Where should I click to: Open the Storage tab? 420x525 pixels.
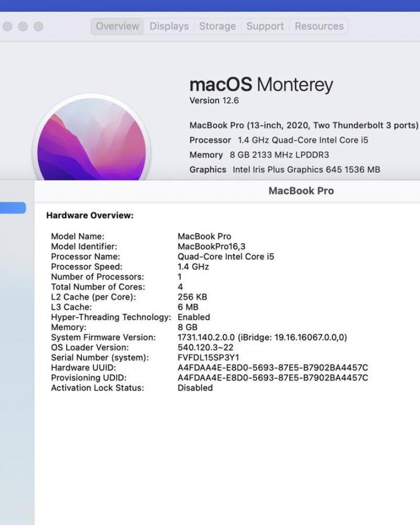(217, 26)
